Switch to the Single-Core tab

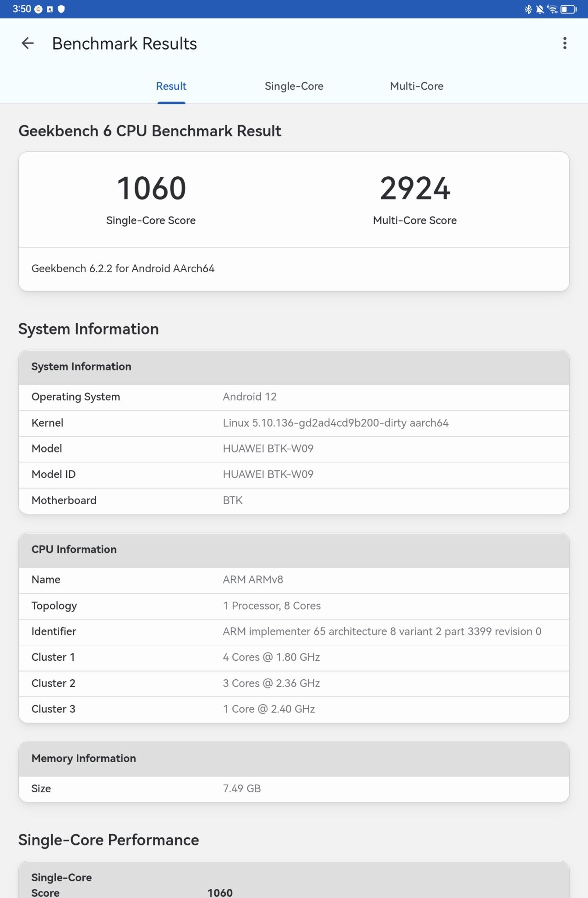pos(294,86)
